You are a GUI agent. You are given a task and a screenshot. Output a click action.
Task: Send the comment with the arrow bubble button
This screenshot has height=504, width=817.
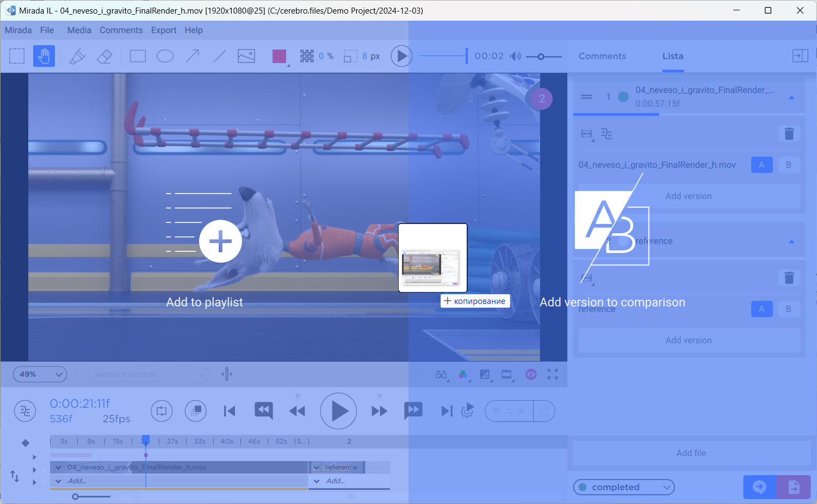[760, 487]
